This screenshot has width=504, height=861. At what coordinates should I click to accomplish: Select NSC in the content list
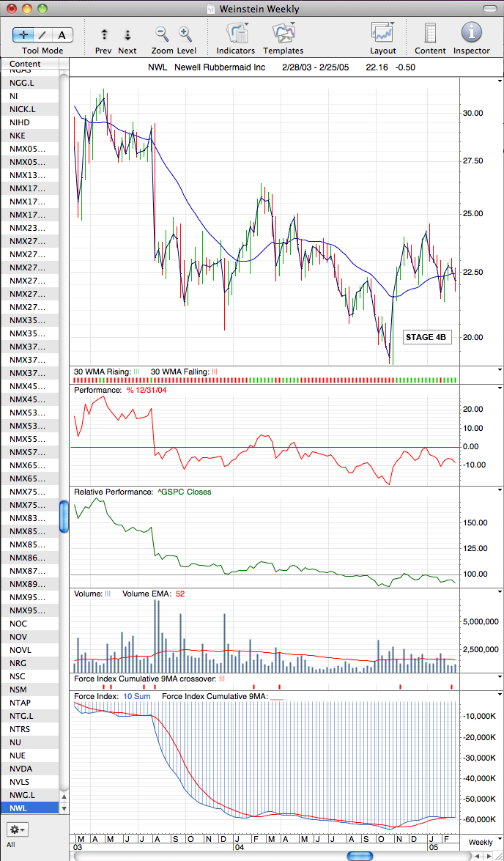point(29,676)
